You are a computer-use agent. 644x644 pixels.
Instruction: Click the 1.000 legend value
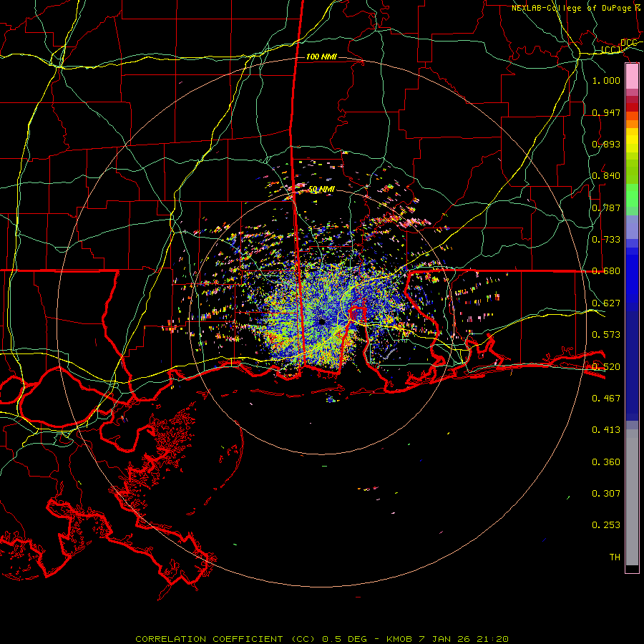pos(606,80)
